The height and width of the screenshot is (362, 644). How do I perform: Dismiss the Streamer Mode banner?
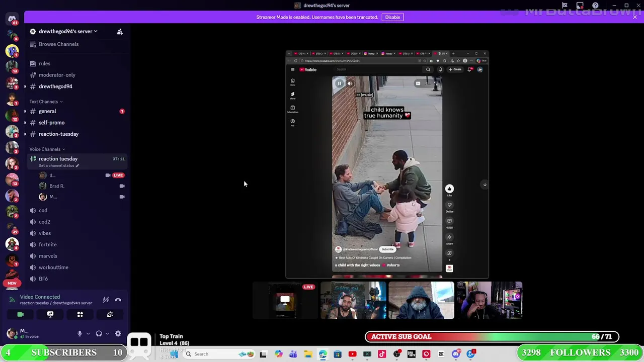635,17
